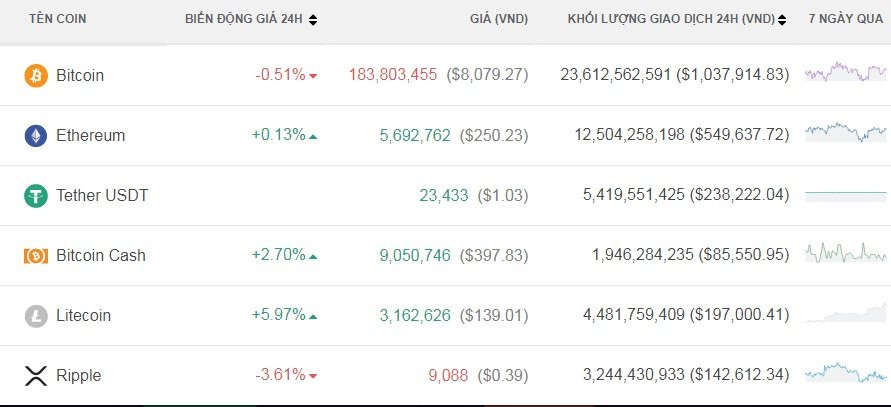Click the 7 Ngày Qua column header
The width and height of the screenshot is (891, 407).
coord(845,19)
